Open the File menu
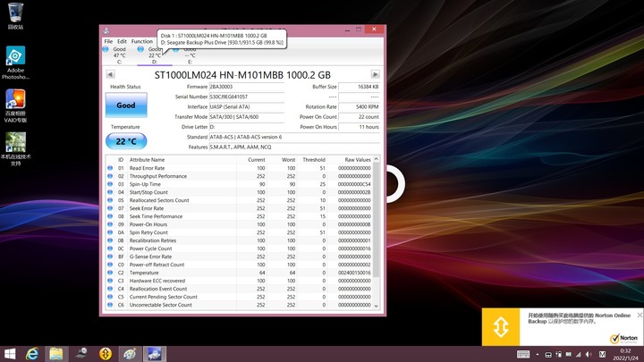 point(108,41)
